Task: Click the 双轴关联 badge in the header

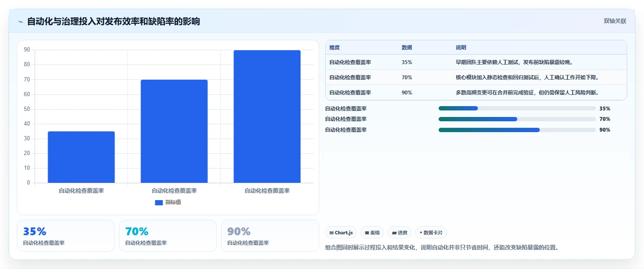Action: (615, 21)
